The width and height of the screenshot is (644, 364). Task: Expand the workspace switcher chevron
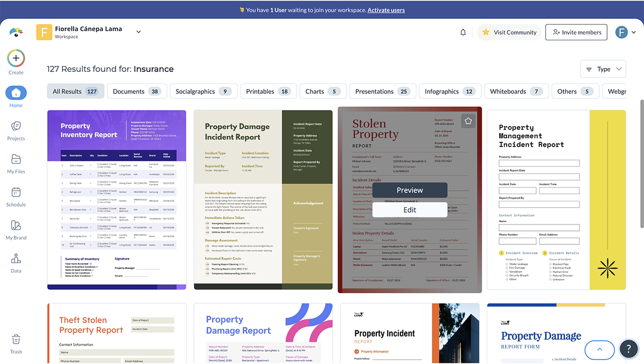138,31
